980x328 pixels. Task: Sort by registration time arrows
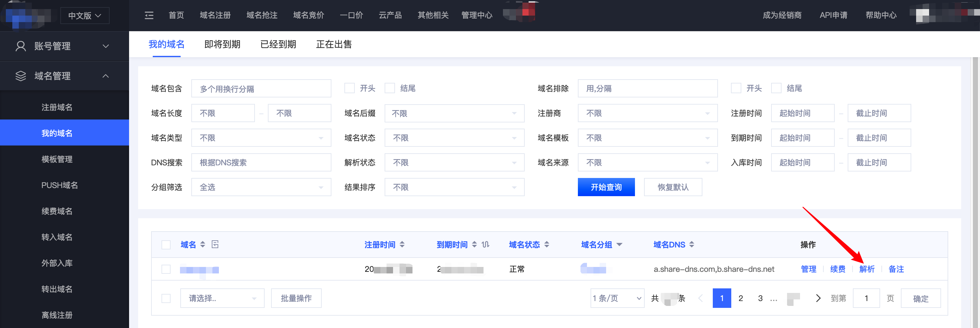click(402, 245)
